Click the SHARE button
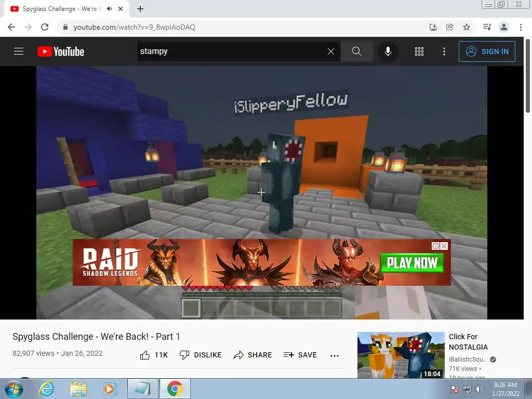Screen dimensions: 532x399 (x=253, y=355)
